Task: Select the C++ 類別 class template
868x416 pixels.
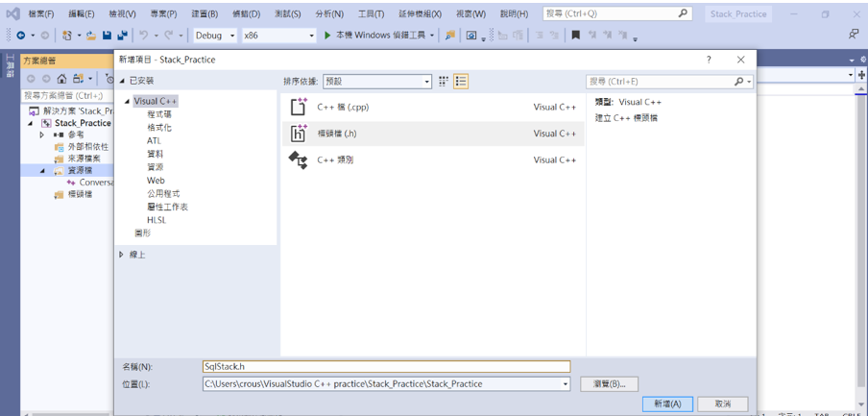Action: (x=433, y=160)
